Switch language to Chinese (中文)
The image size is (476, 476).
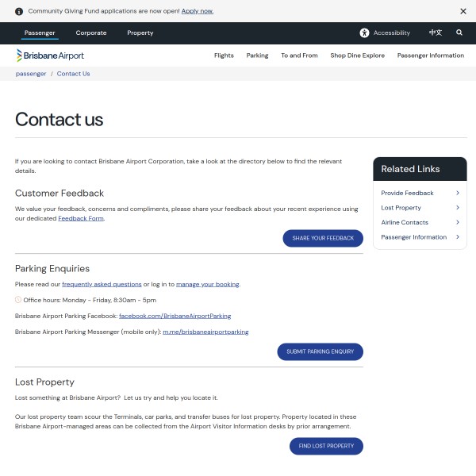[x=436, y=33]
